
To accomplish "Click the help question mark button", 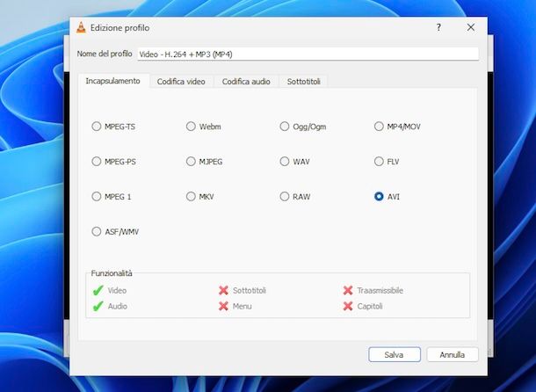I will click(438, 27).
